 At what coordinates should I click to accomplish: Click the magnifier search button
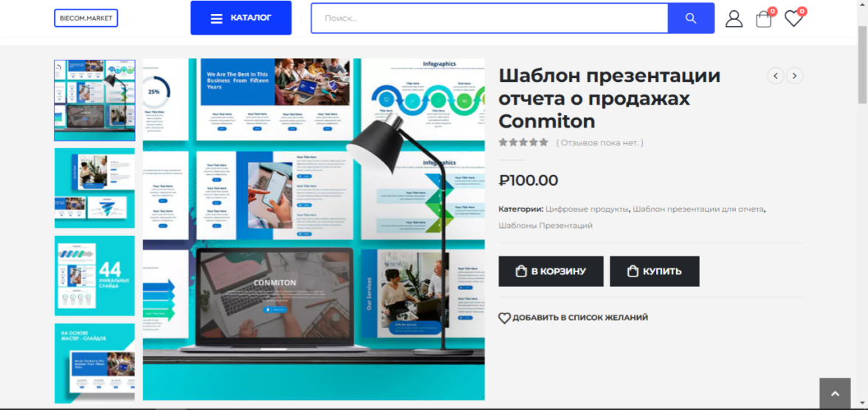click(x=691, y=18)
